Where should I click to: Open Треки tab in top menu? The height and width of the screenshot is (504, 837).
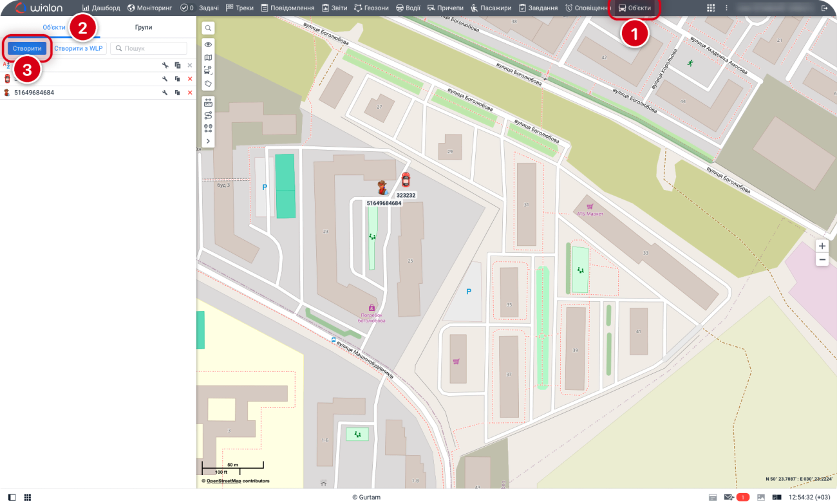tap(240, 8)
